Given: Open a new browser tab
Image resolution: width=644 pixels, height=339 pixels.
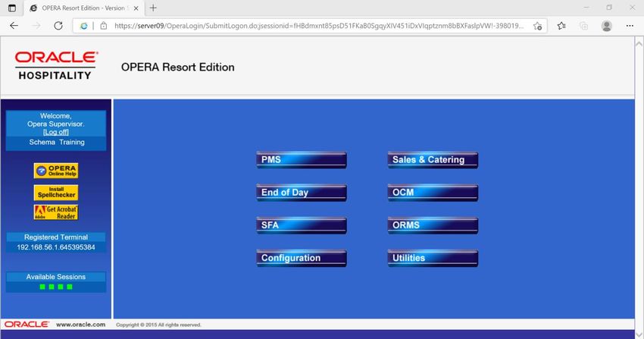Looking at the screenshot, I should click(153, 8).
